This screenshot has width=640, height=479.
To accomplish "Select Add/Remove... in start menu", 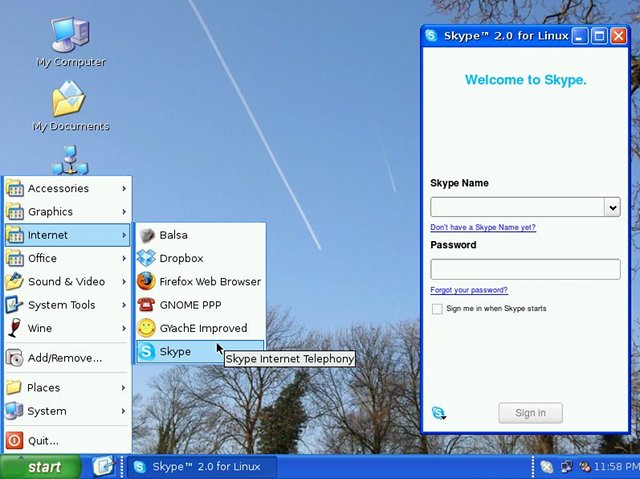I will [x=67, y=358].
